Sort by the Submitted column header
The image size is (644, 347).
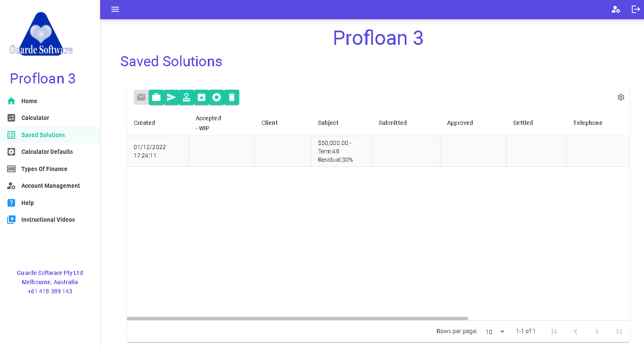click(393, 123)
